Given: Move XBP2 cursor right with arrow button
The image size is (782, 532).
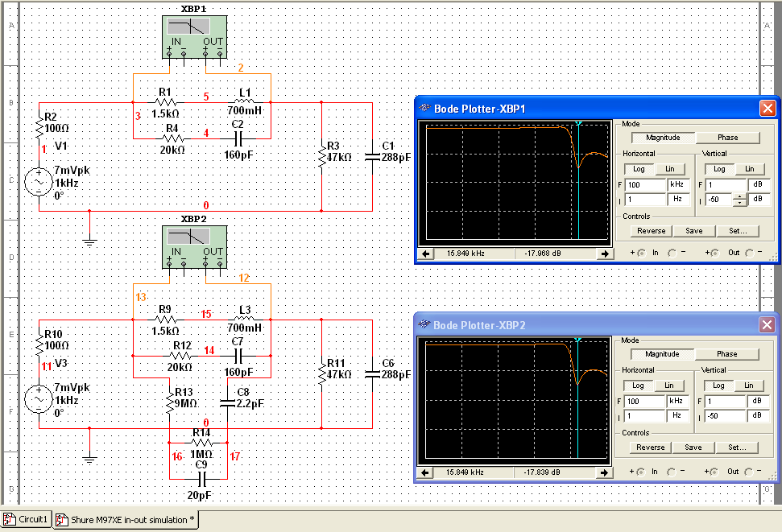Looking at the screenshot, I should pos(604,472).
